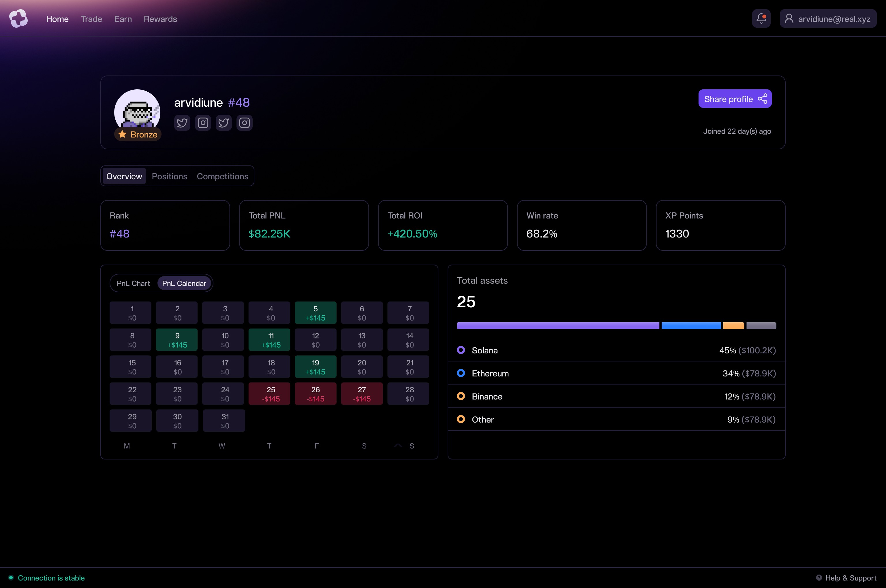Click the app logo in header
This screenshot has width=886, height=588.
click(x=18, y=18)
